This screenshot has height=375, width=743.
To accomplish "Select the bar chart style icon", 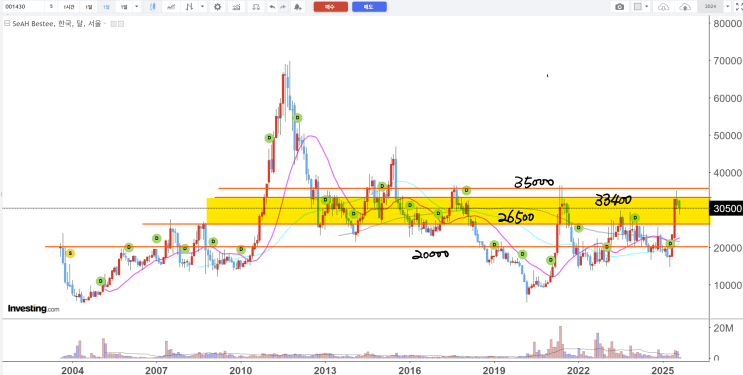I will (190, 7).
